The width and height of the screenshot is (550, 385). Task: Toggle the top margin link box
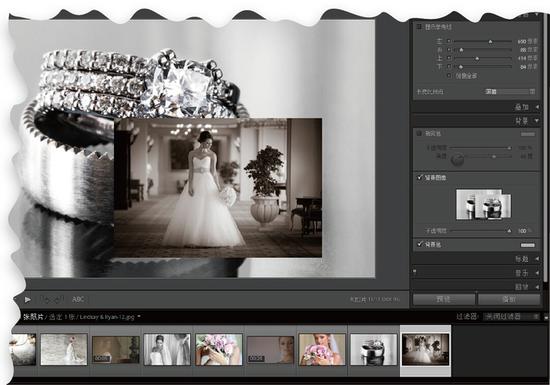(x=449, y=58)
